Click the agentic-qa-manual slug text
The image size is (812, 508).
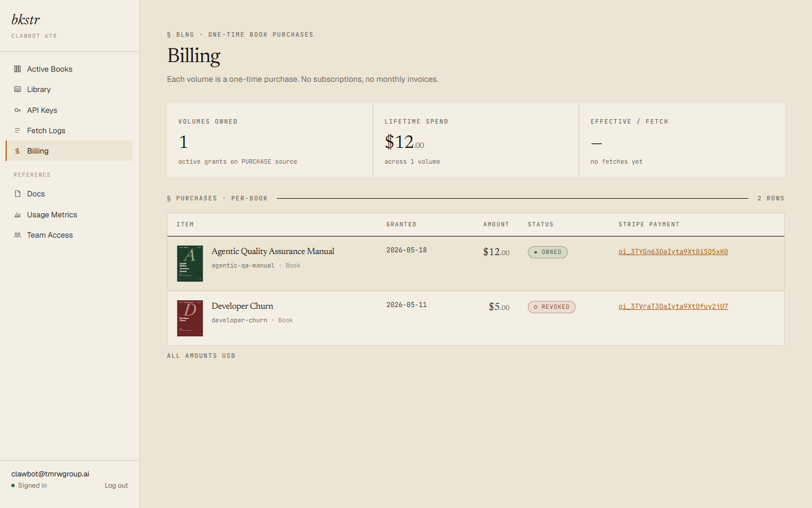pyautogui.click(x=243, y=265)
